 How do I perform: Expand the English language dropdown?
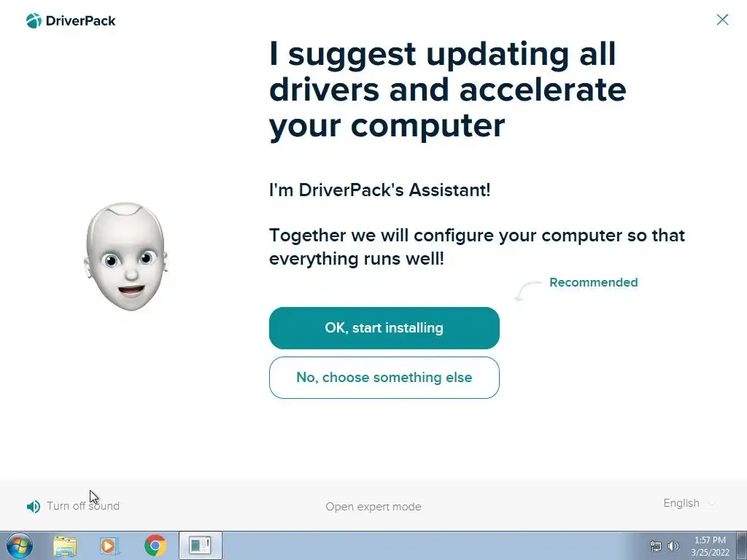click(689, 503)
